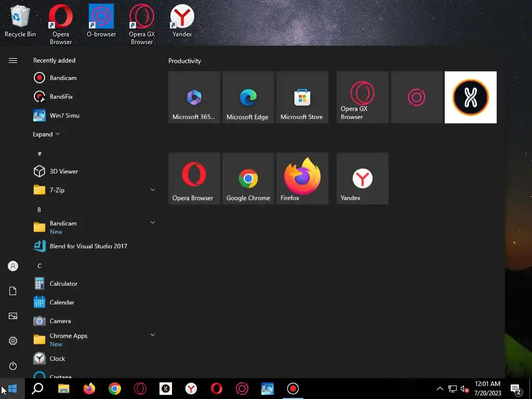Viewport: 532px width, 399px height.
Task: Select the letter C section header
Action: pyautogui.click(x=39, y=265)
